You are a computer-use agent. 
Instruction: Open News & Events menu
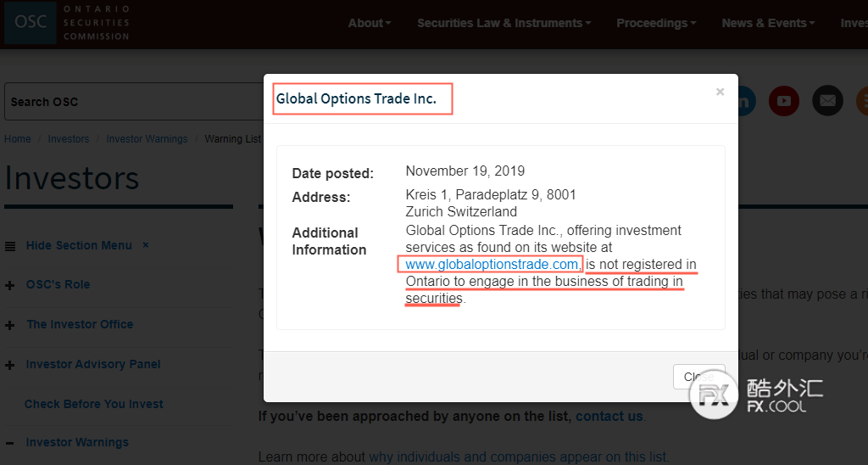pos(768,23)
